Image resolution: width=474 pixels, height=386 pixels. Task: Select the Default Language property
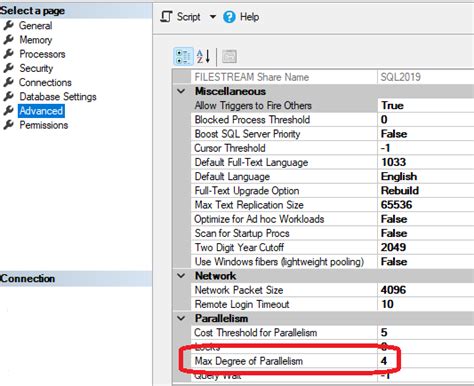coord(232,176)
